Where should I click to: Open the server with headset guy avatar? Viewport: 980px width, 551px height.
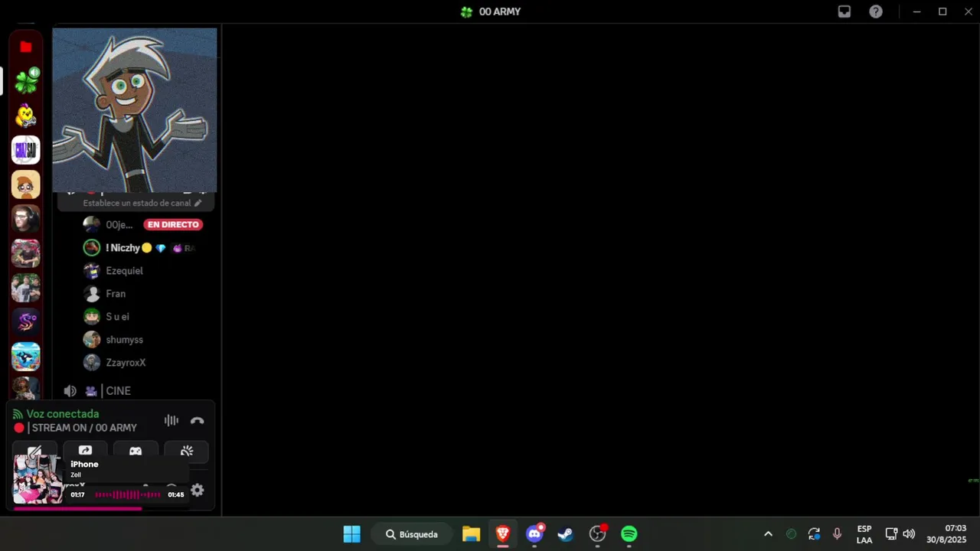(26, 219)
